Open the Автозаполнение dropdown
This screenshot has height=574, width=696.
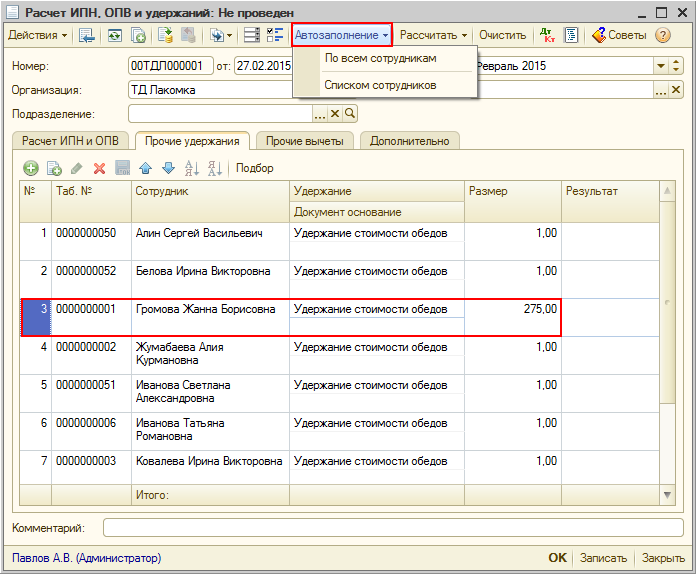(342, 35)
